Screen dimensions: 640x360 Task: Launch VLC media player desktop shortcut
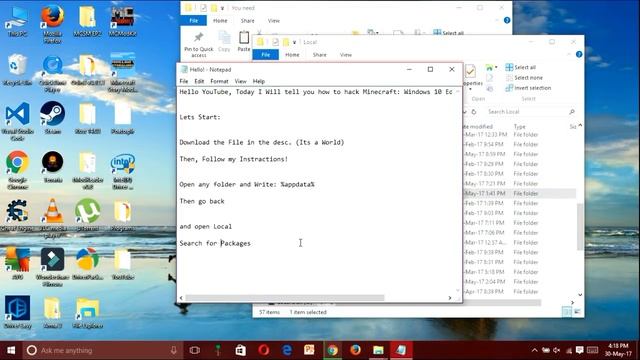coord(52,218)
